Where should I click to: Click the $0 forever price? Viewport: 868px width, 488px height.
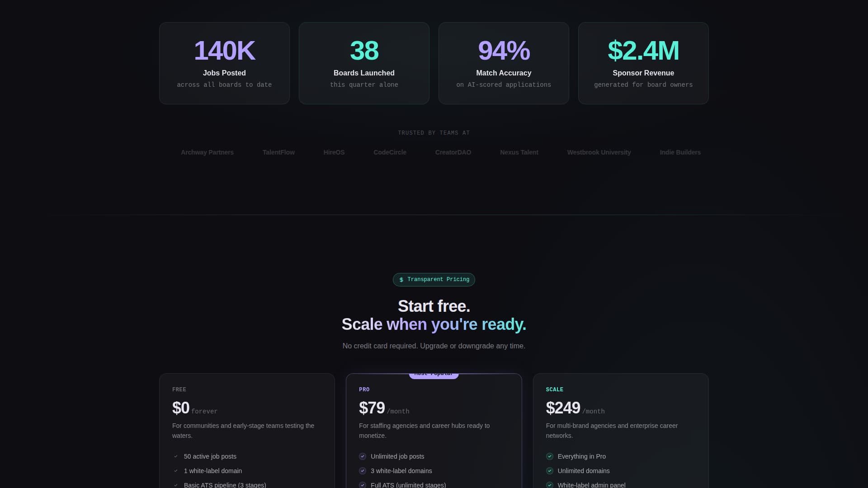click(195, 408)
